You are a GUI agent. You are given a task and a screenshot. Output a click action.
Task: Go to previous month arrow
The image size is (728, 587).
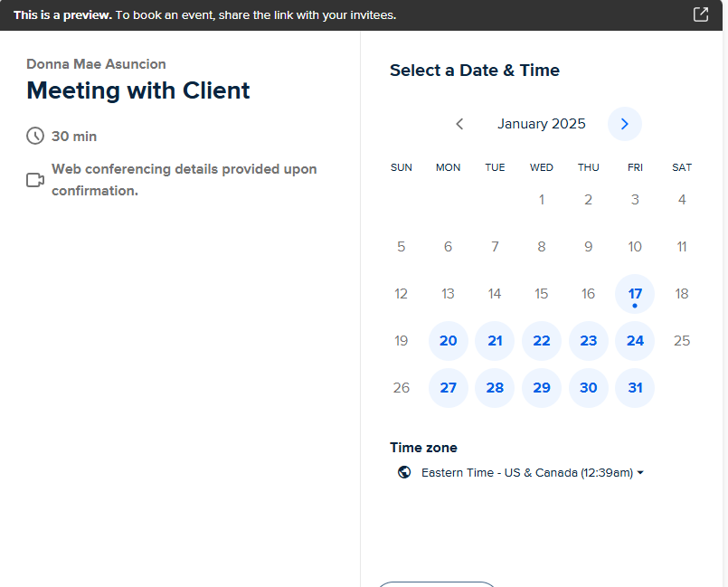pos(459,124)
